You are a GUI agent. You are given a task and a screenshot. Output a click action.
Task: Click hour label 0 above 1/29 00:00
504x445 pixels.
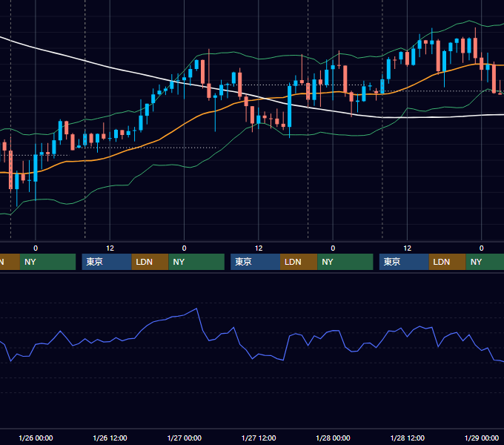tap(482, 248)
